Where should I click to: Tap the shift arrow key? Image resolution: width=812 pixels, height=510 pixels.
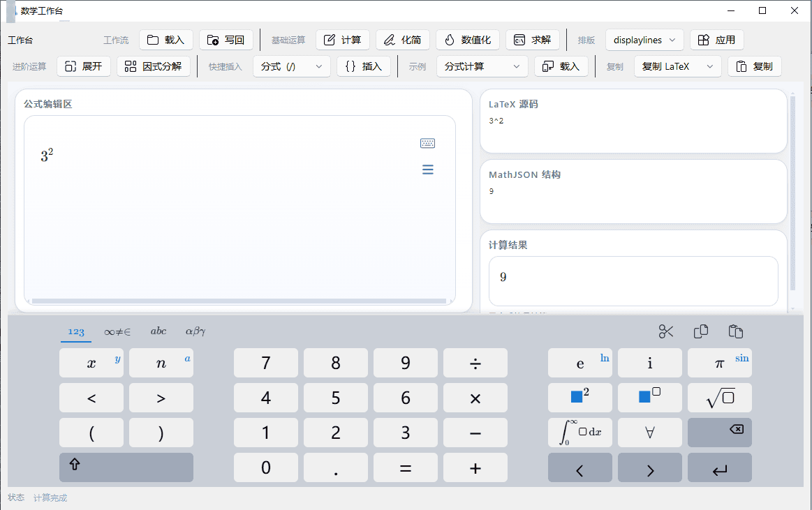(126, 467)
